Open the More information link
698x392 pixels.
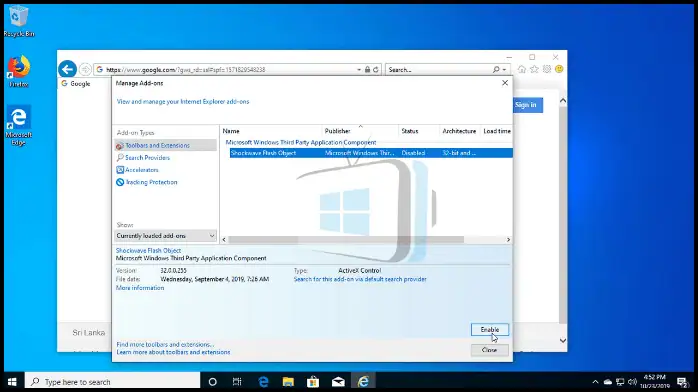coord(140,288)
